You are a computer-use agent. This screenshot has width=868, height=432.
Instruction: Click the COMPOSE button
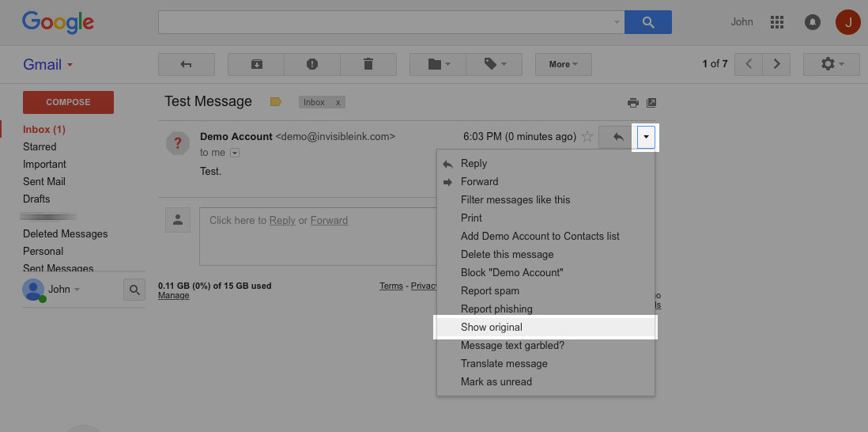pos(68,102)
